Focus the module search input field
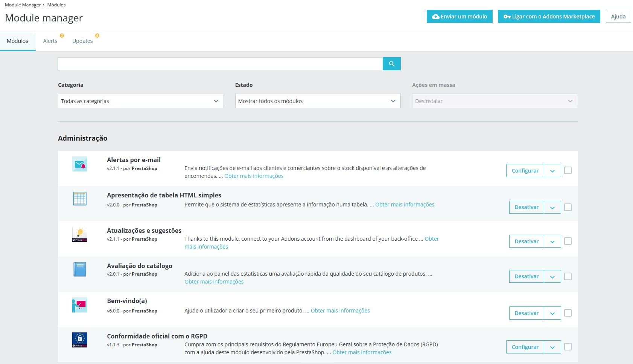This screenshot has height=364, width=633. (220, 64)
